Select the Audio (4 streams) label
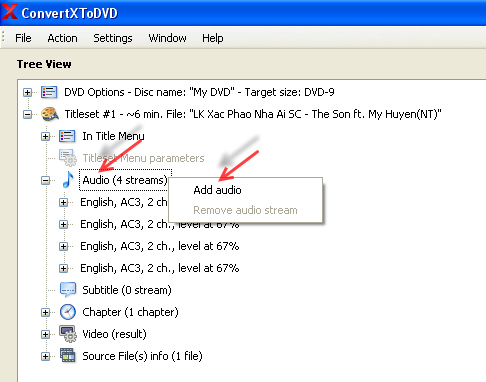 (125, 180)
